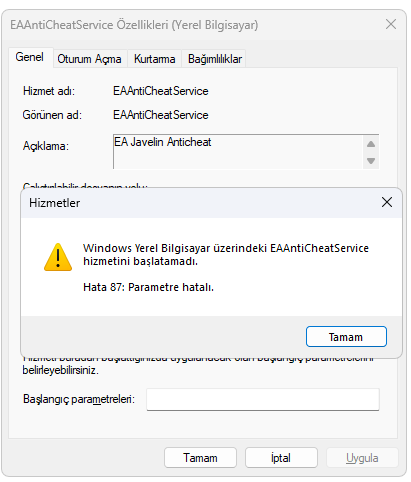Click the Hizmet adı value EAAntiCheatService

point(161,91)
